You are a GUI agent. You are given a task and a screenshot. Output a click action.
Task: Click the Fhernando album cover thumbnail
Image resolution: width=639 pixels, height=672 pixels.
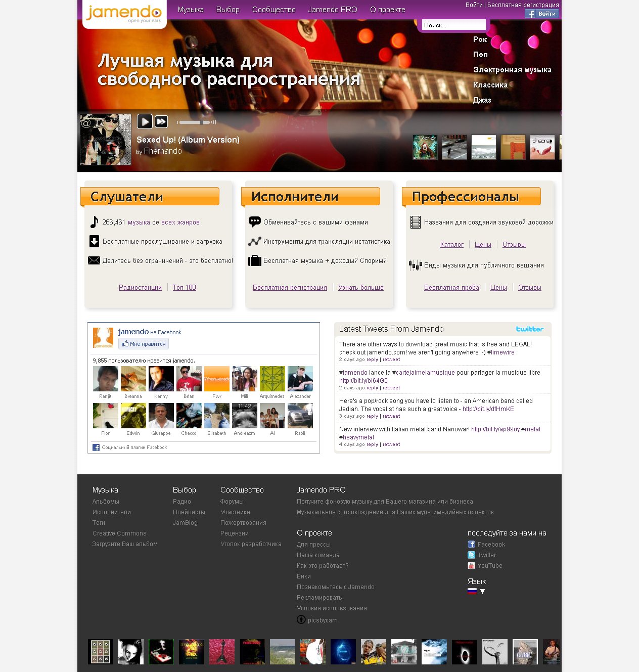pos(106,140)
